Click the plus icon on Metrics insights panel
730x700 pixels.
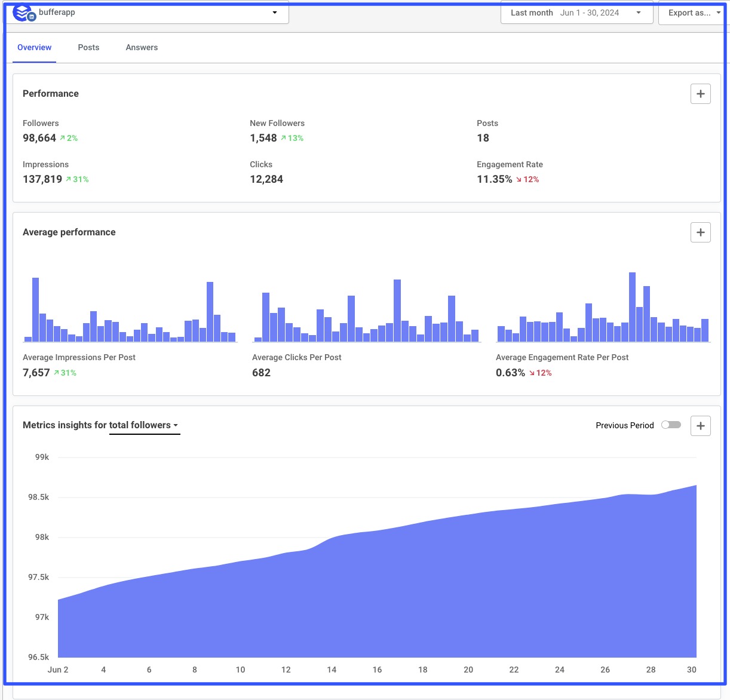(701, 425)
